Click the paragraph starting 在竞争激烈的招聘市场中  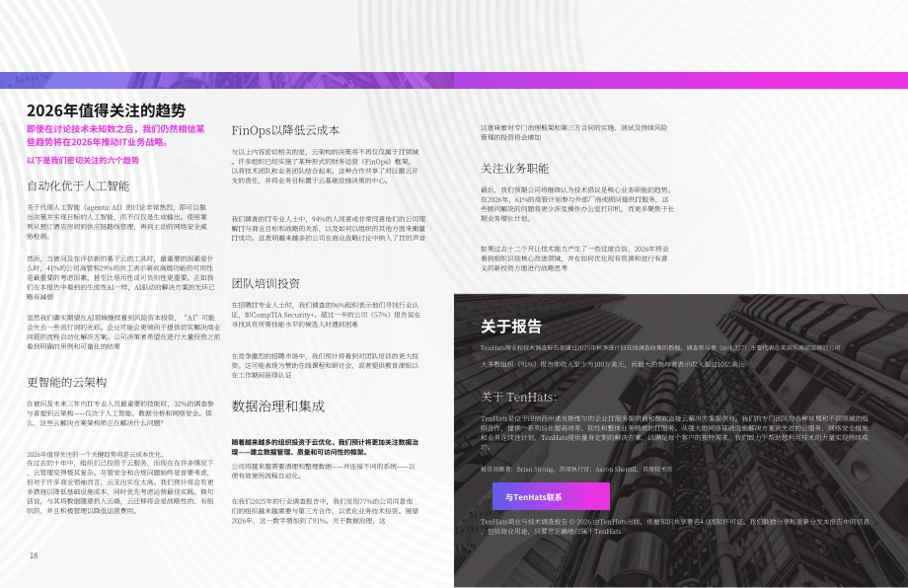point(325,365)
